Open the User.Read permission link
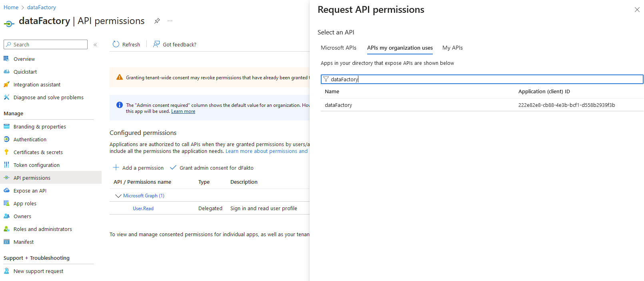Viewport: 644px width, 281px height. pyautogui.click(x=143, y=209)
